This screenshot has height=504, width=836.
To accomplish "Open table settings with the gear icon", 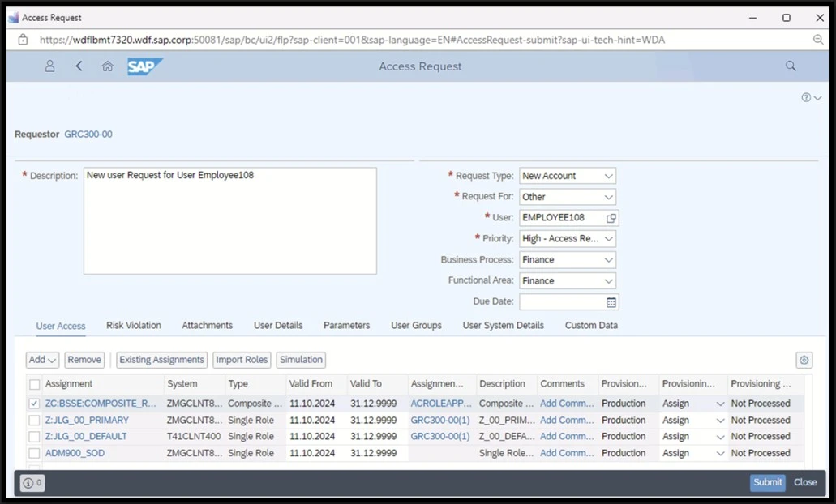I will click(804, 360).
